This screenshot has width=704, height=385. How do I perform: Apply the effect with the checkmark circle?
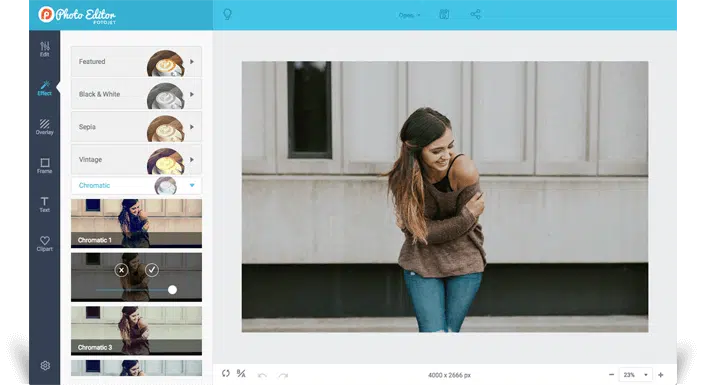click(x=152, y=270)
